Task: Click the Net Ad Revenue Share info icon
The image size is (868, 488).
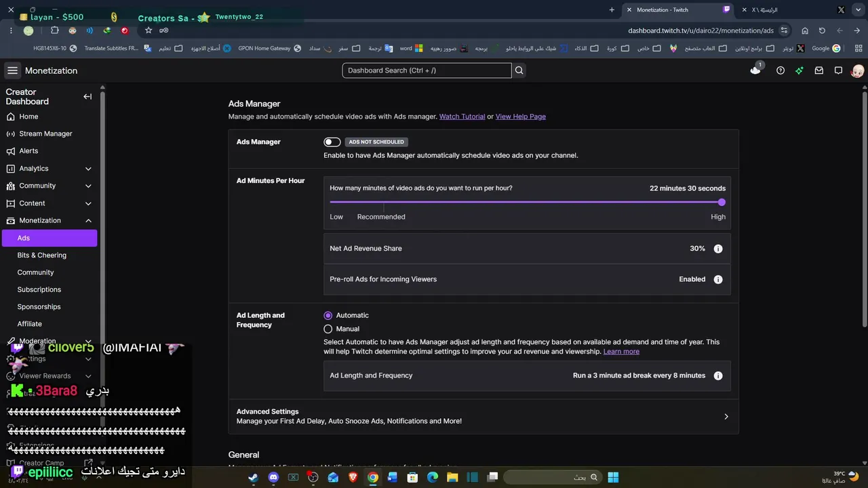Action: 718,249
